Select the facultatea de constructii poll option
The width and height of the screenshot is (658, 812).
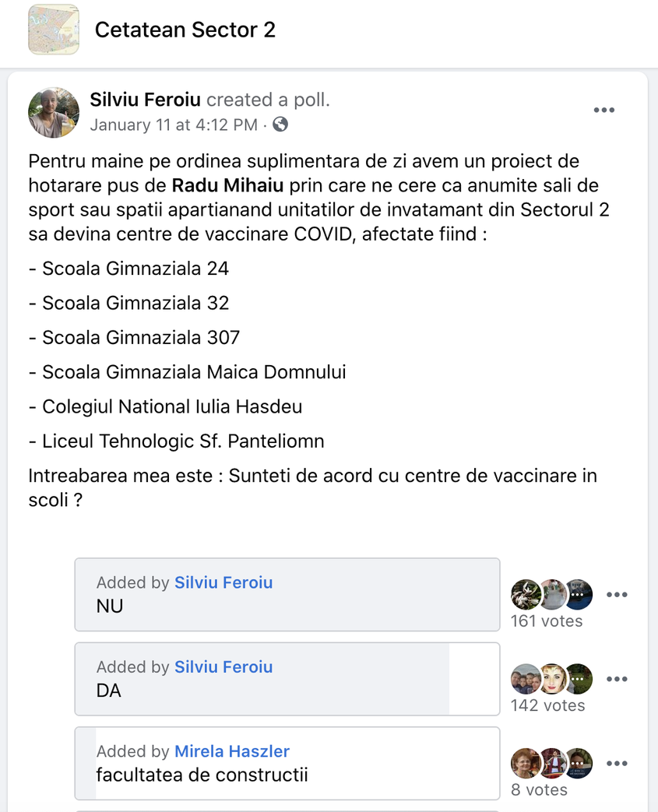(287, 763)
